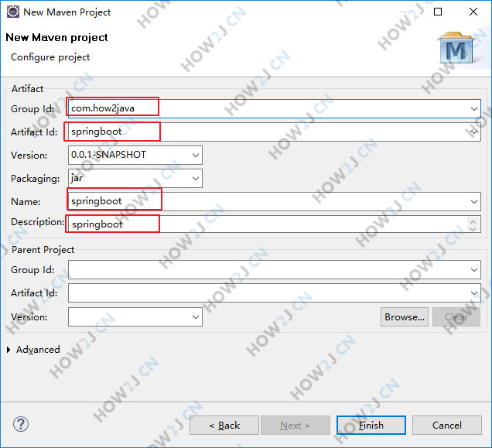
Task: Open the help question mark icon
Action: coord(21,424)
